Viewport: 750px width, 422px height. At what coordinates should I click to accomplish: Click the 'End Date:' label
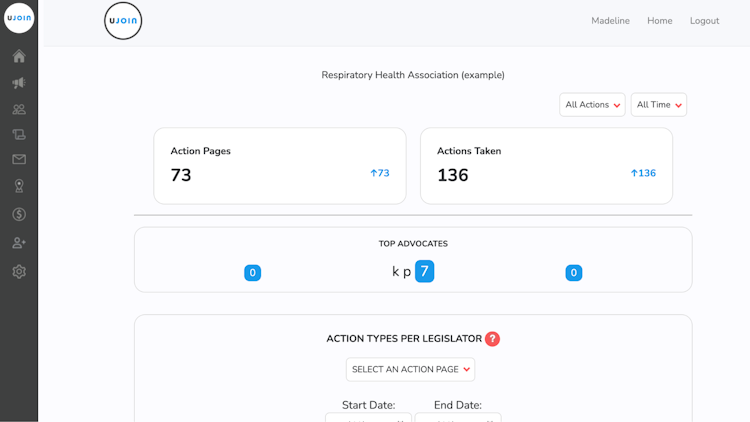458,405
